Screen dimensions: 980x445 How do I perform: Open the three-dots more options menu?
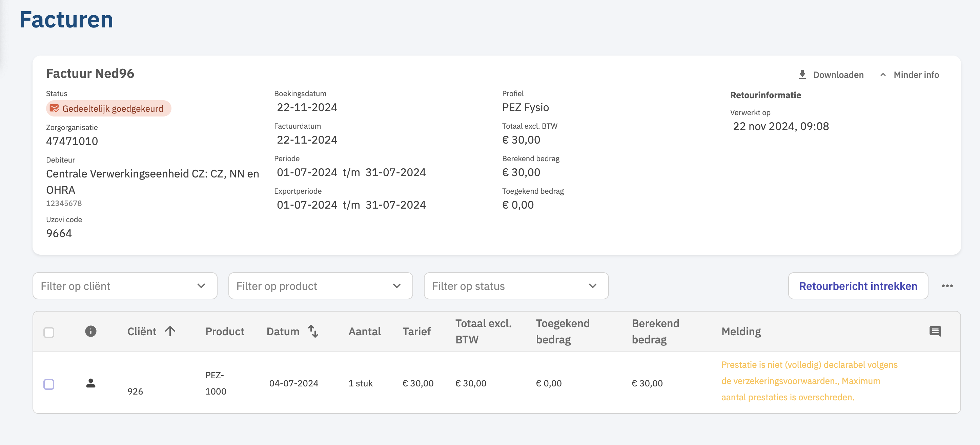[x=947, y=286]
